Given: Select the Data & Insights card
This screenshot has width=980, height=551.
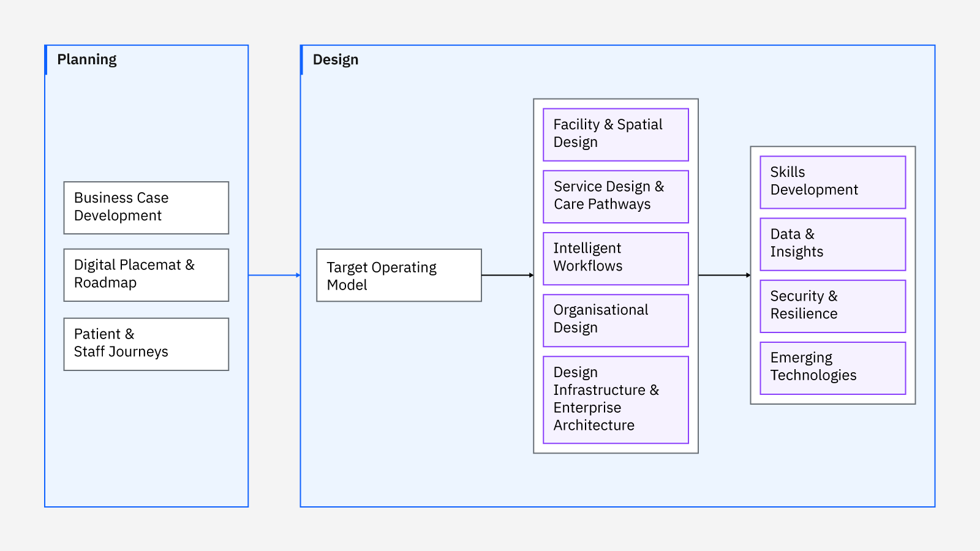Looking at the screenshot, I should tap(833, 244).
